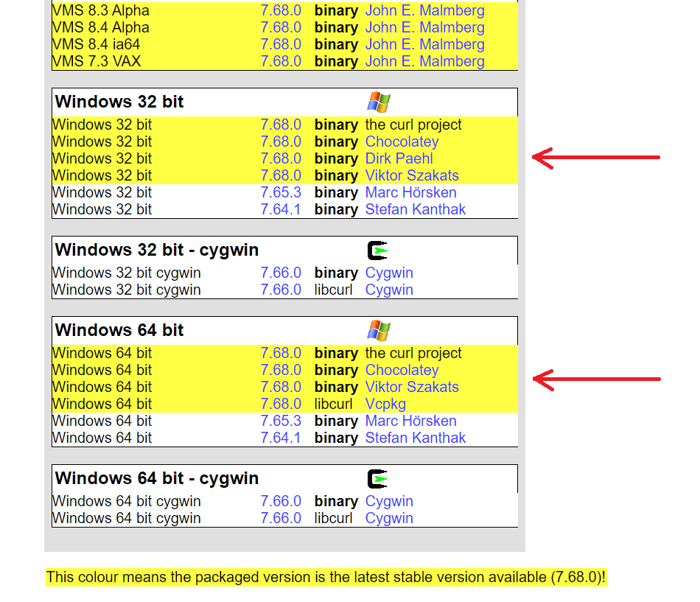Open Chocolatey link in Windows 32 bit section
This screenshot has width=700, height=602.
click(x=402, y=141)
